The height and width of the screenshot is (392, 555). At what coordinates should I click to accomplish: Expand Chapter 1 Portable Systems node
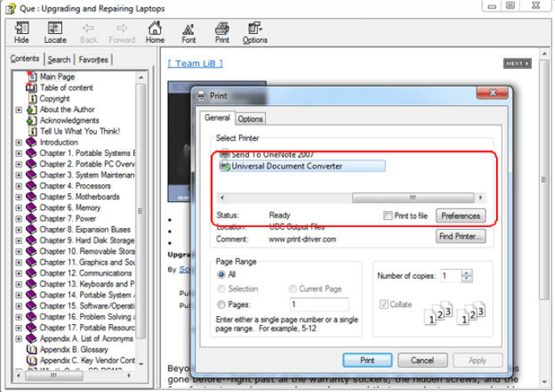(19, 154)
